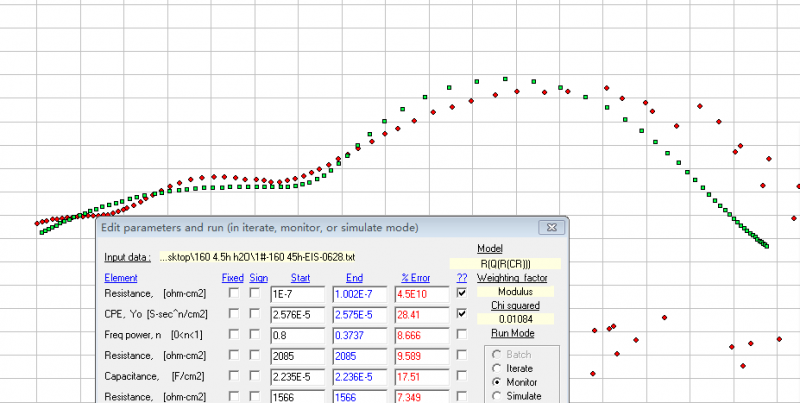800x403 pixels.
Task: Toggle Sign for the CPE, Yo row
Action: (255, 313)
